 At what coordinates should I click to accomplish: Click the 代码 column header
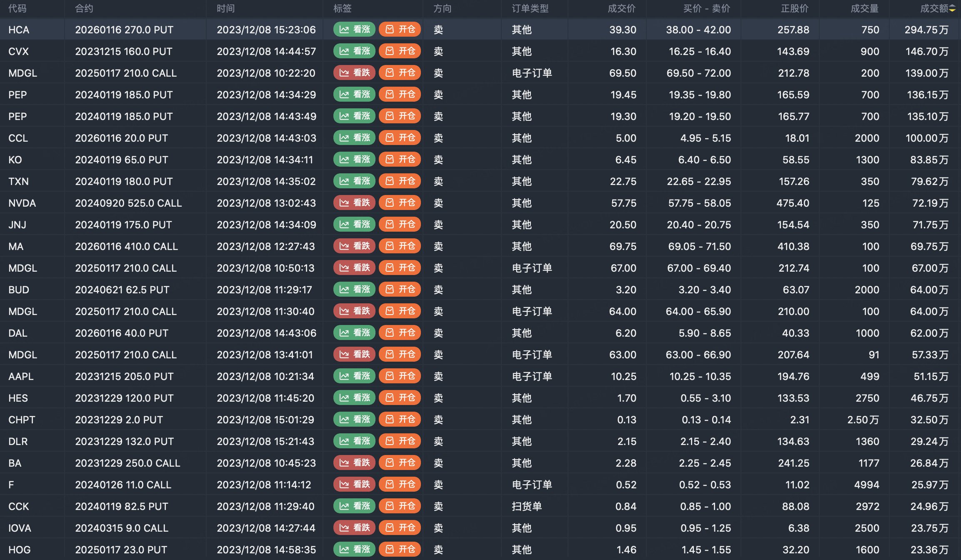click(17, 9)
